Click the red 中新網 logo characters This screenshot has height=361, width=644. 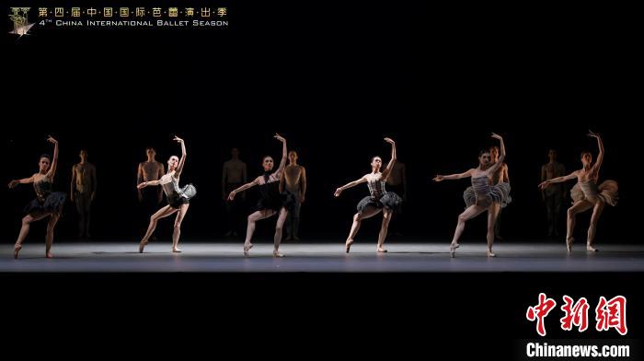point(577,315)
